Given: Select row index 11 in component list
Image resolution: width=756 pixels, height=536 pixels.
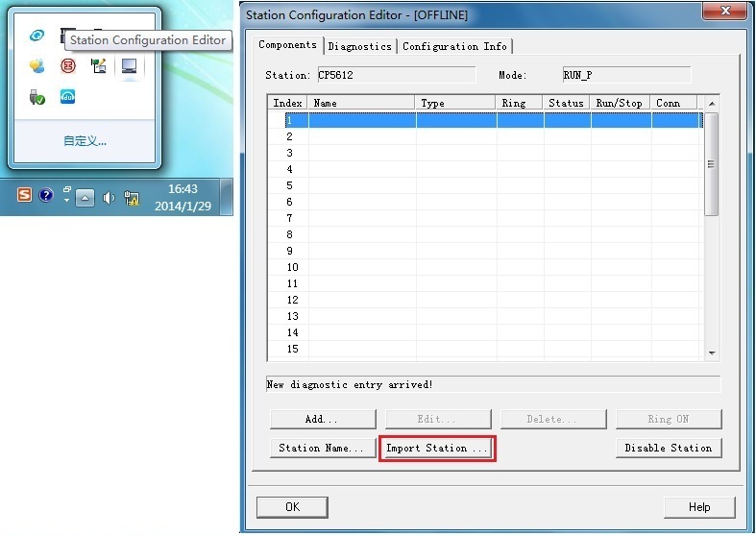Looking at the screenshot, I should (485, 284).
